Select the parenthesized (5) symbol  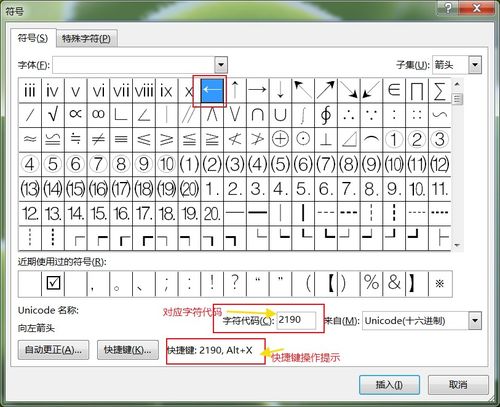coord(280,164)
